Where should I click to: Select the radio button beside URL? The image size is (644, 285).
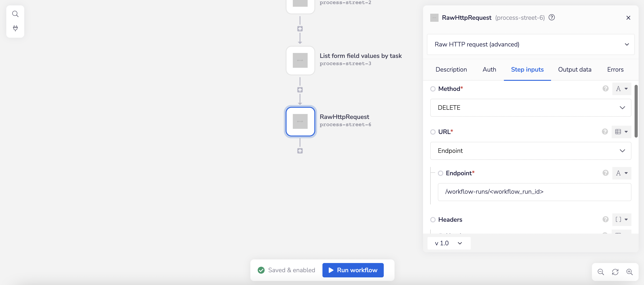point(433,132)
